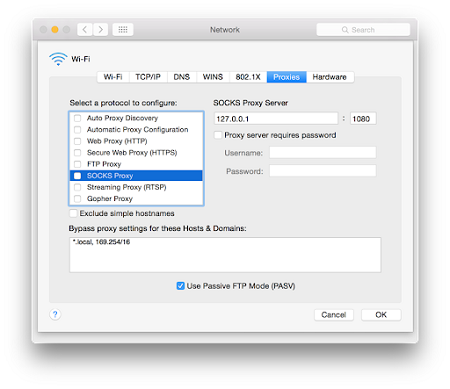Switch to the 802.1X tab
This screenshot has height=389, width=450.
[248, 77]
